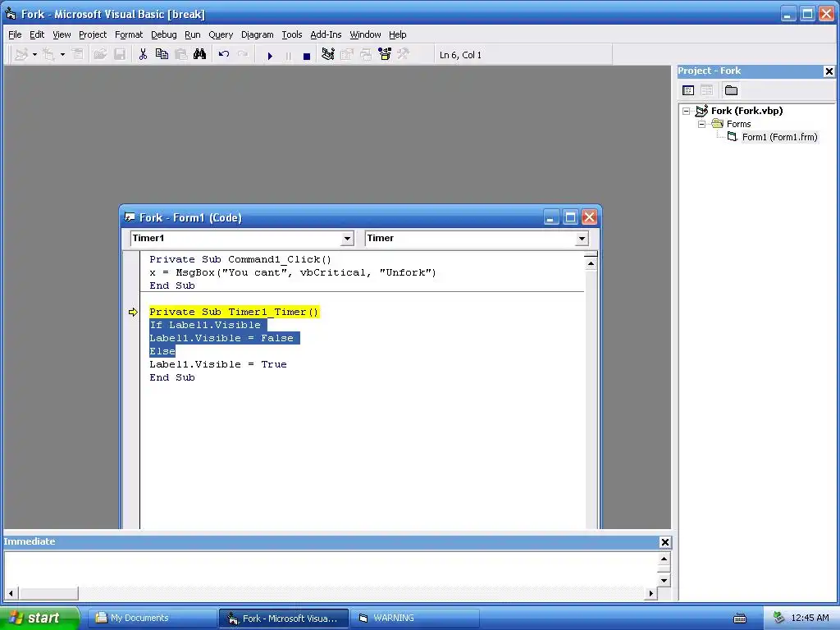Click the keyboard icon in taskbar
The width and height of the screenshot is (840, 630).
(740, 619)
